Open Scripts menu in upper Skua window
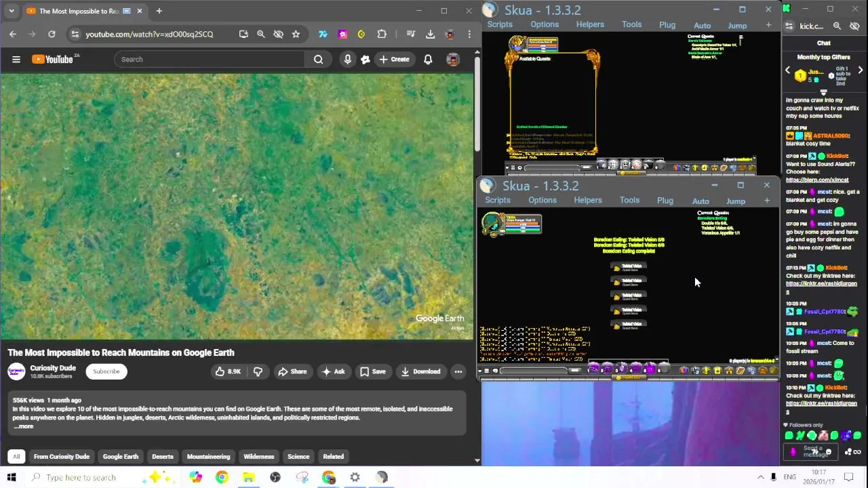The image size is (868, 488). click(x=500, y=25)
